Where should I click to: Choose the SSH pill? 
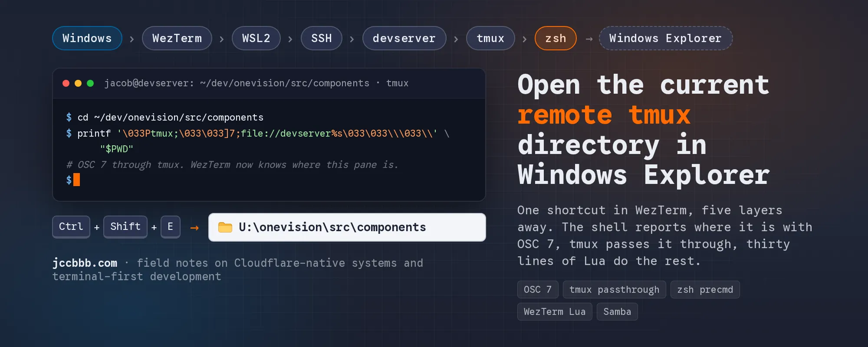(322, 38)
